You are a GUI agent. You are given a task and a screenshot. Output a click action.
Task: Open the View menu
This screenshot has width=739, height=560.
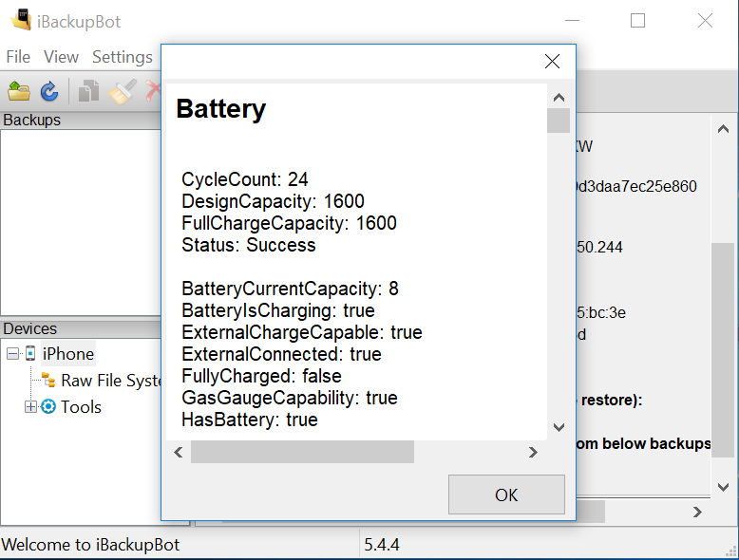click(x=61, y=57)
